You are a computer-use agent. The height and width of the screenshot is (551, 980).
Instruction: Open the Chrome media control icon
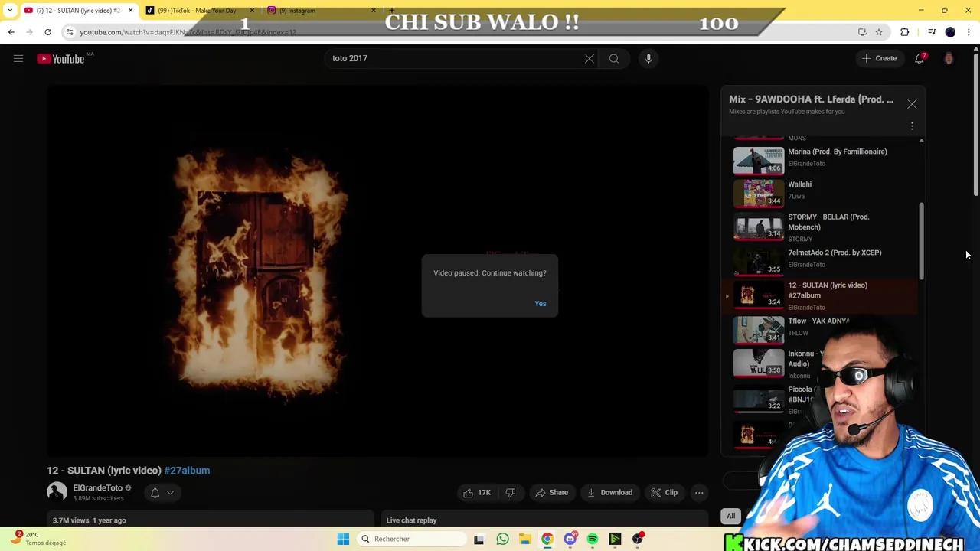tap(932, 32)
